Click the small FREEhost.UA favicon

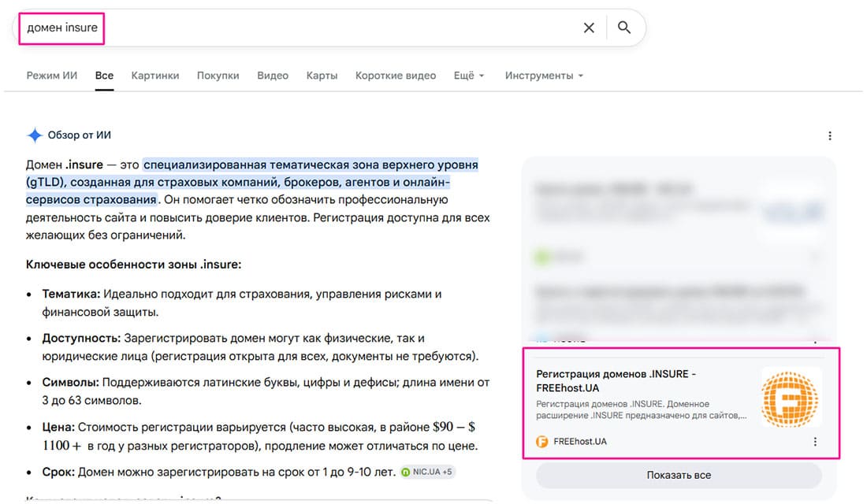(x=542, y=442)
